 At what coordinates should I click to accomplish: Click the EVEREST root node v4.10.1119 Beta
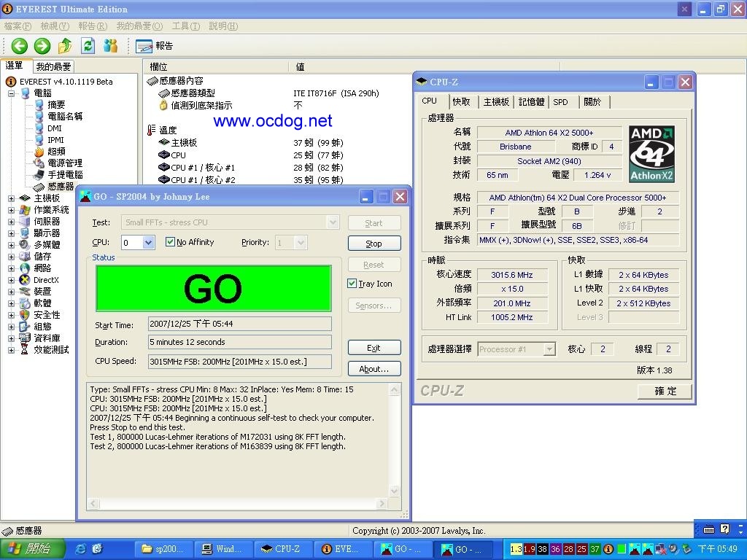point(60,82)
